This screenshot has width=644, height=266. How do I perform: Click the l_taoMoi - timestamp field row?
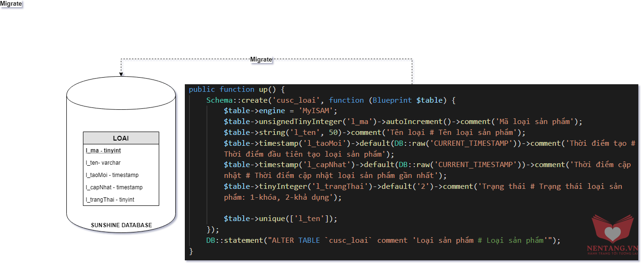tap(112, 175)
